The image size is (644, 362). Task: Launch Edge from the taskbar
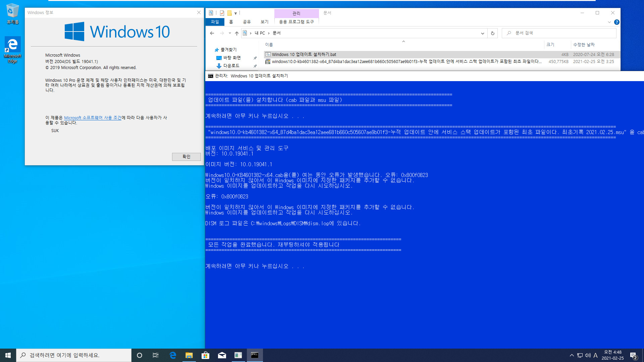click(173, 355)
